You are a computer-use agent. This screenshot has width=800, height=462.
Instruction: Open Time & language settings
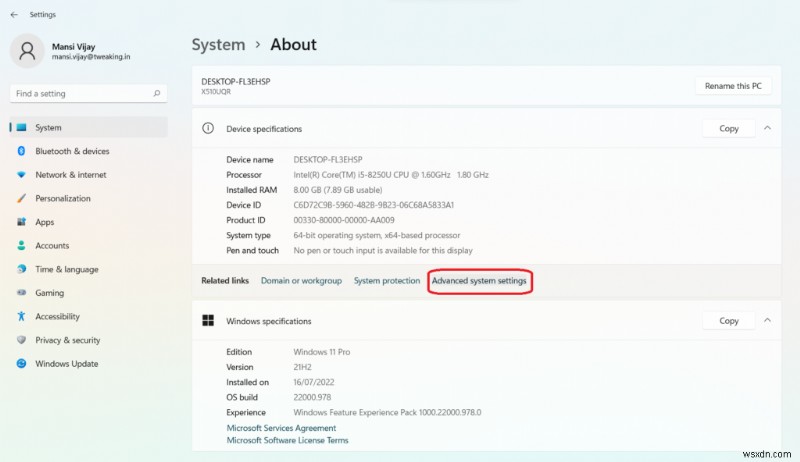coord(89,269)
